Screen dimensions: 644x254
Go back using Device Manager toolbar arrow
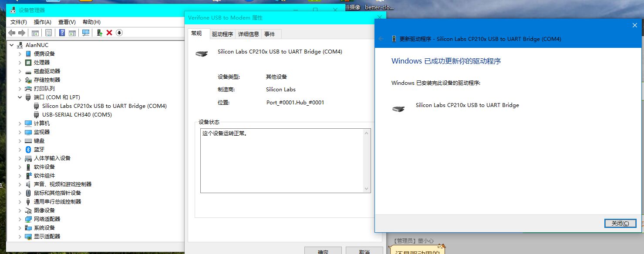pos(12,33)
